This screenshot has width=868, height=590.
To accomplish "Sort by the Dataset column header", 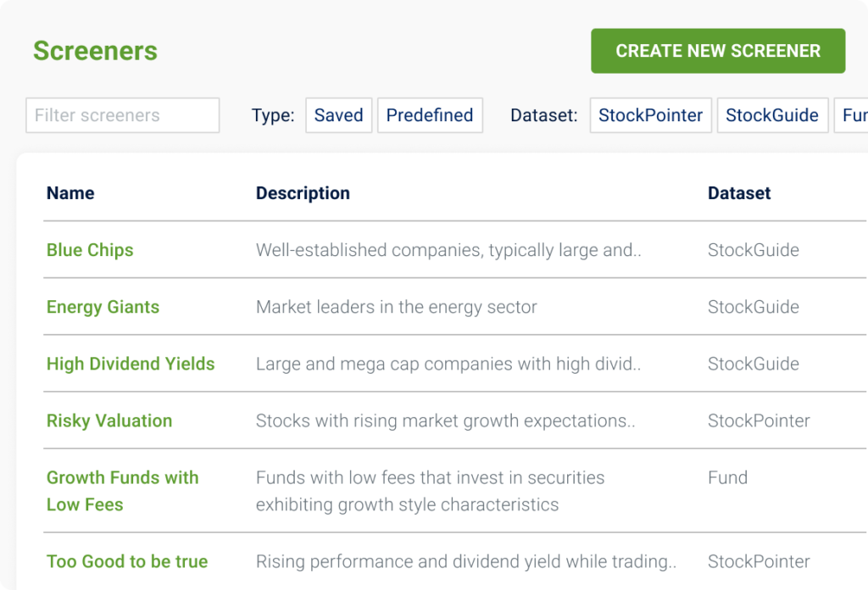I will [739, 193].
